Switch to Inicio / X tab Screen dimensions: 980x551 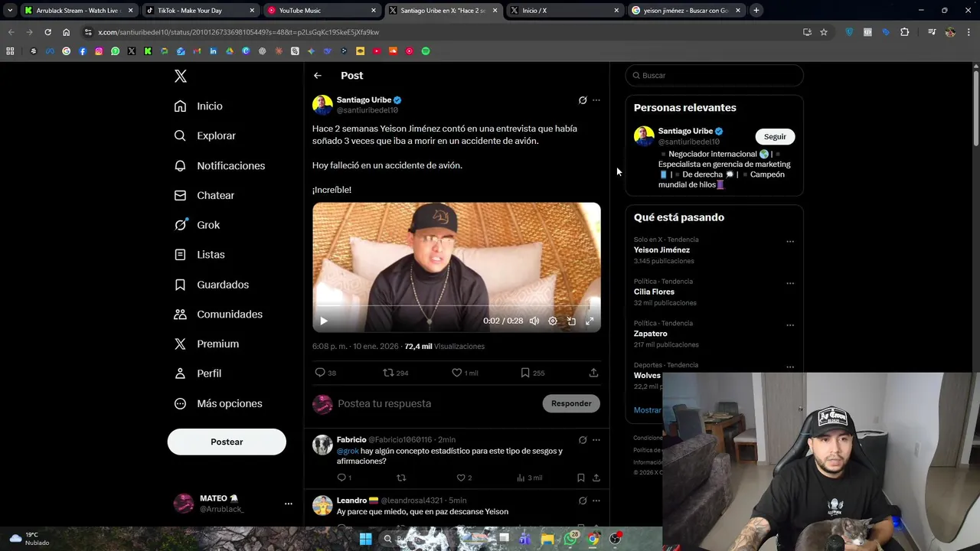coord(564,11)
